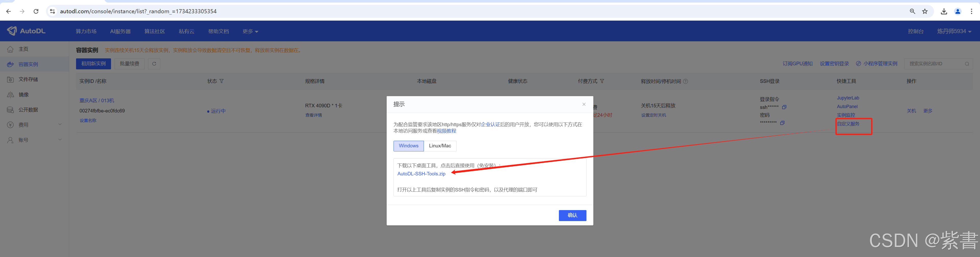The width and height of the screenshot is (980, 257).
Task: Switch to the Linux/Mac tab in the dialog
Action: tap(440, 146)
